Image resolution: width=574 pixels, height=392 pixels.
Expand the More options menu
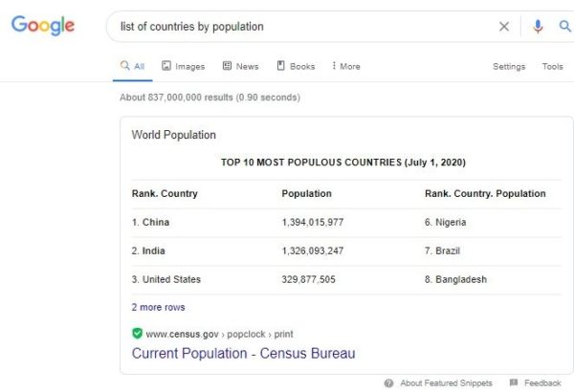[346, 66]
